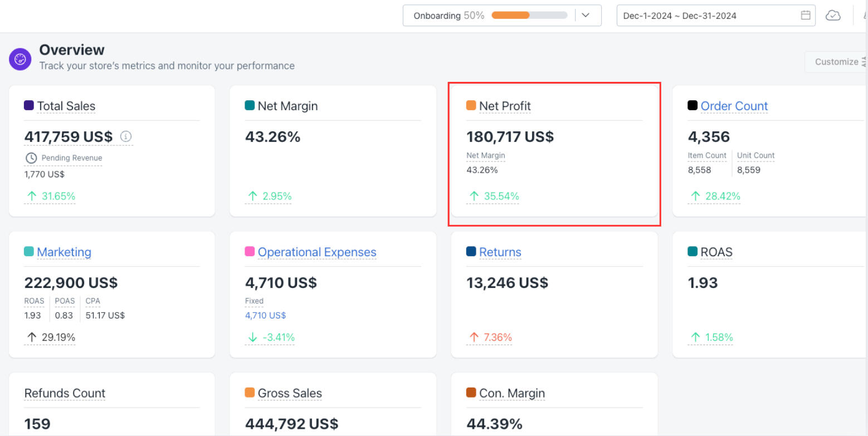Open the Operational Expenses link
Screen dimensions: 868x436
tap(317, 252)
